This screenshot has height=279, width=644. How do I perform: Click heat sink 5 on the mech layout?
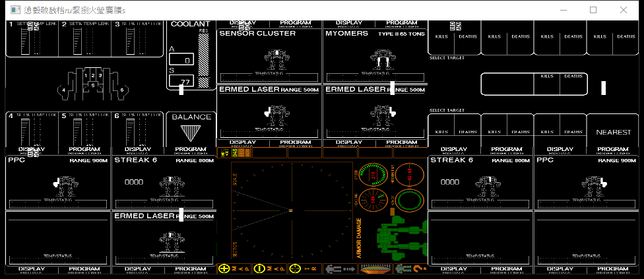(93, 85)
